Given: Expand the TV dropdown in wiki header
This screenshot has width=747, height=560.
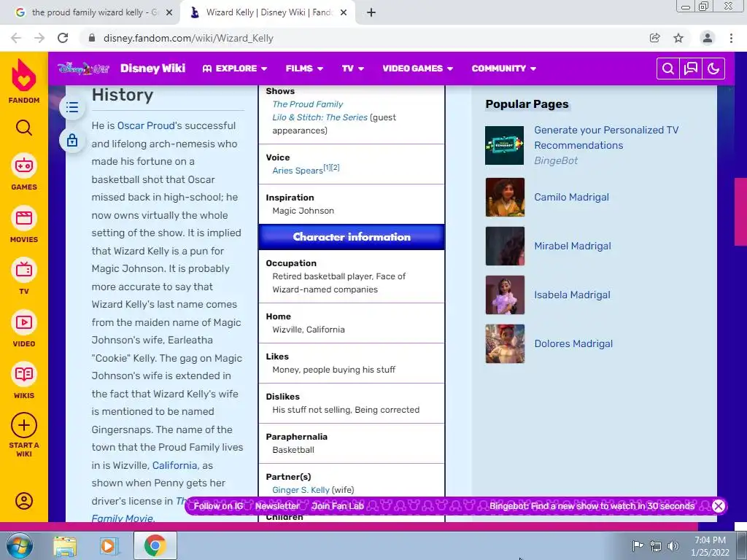Looking at the screenshot, I should click(353, 69).
